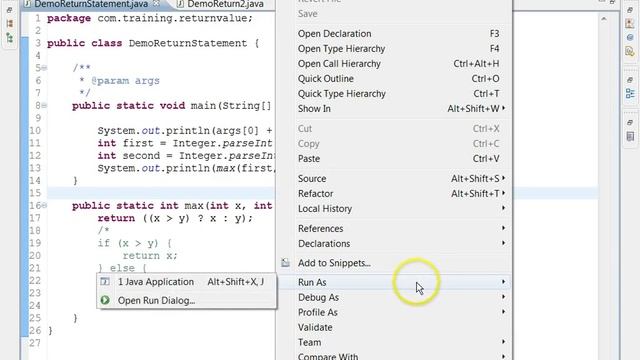Expand the Refactor submenu arrow
The width and height of the screenshot is (640, 360).
coord(504,193)
